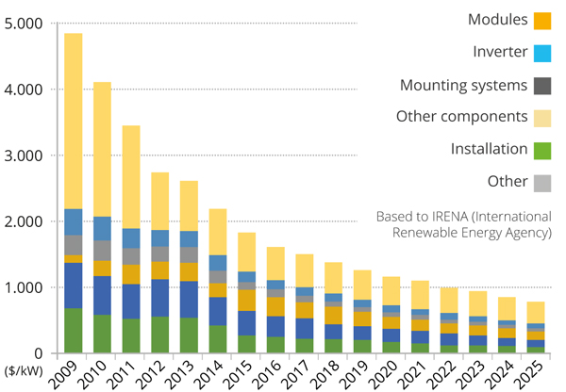The width and height of the screenshot is (566, 392).
Task: Select the yellow top segment of 2012 bar
Action: [x=161, y=201]
